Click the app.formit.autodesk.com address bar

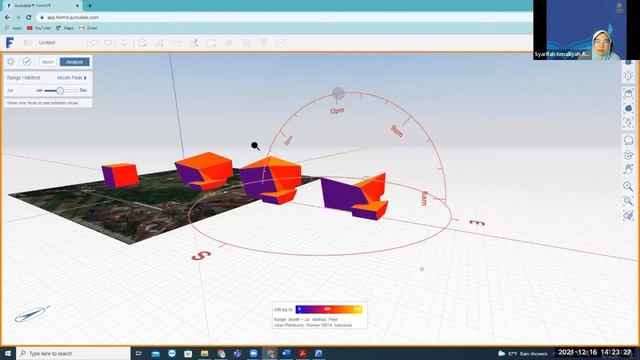284,18
